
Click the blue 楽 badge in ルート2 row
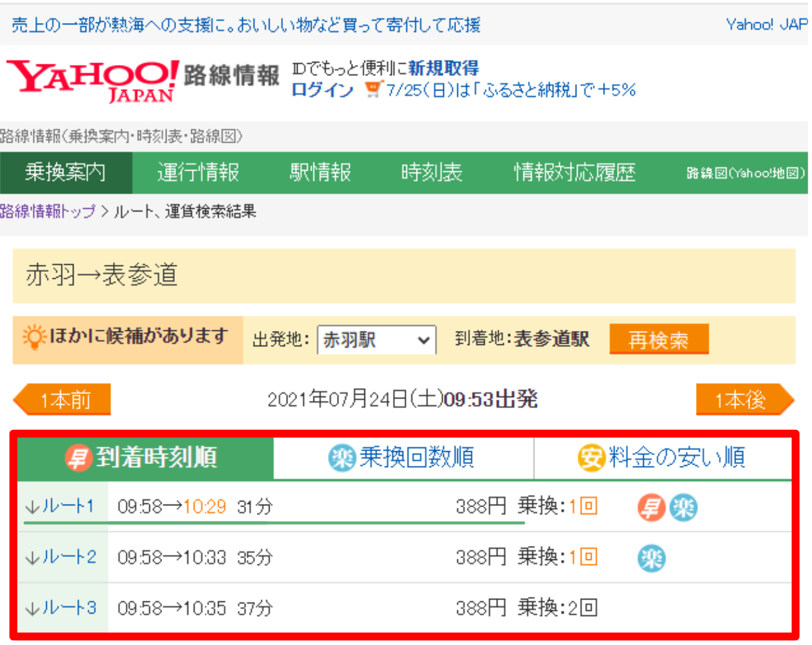652,558
